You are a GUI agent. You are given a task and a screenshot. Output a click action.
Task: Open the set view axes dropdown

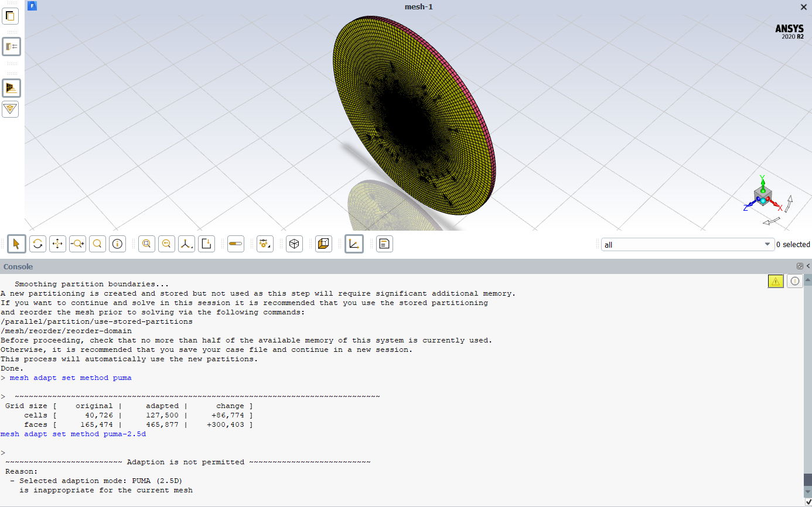point(186,244)
